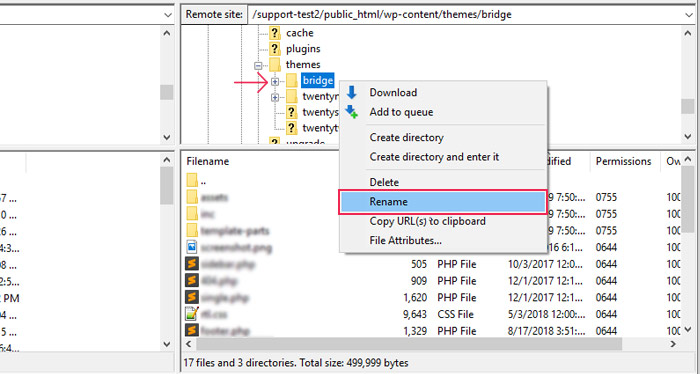Click Rename in the context menu
Screen dimensions: 700x374
[442, 202]
